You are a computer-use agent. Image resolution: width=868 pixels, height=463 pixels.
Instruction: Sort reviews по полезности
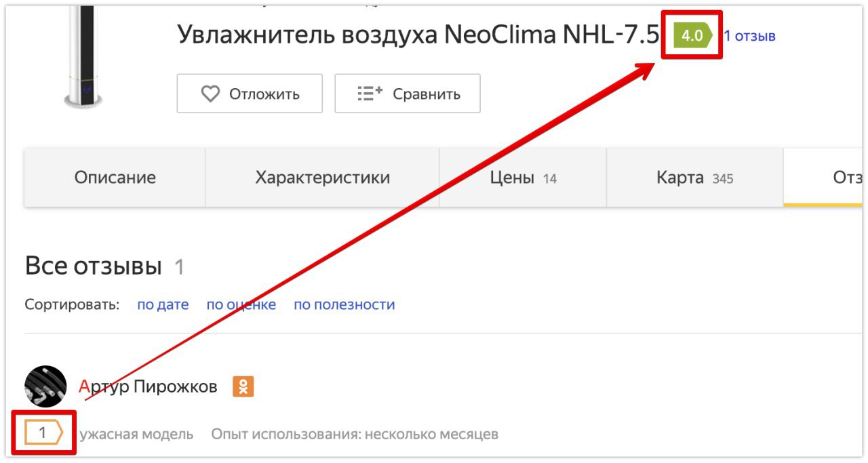[344, 304]
